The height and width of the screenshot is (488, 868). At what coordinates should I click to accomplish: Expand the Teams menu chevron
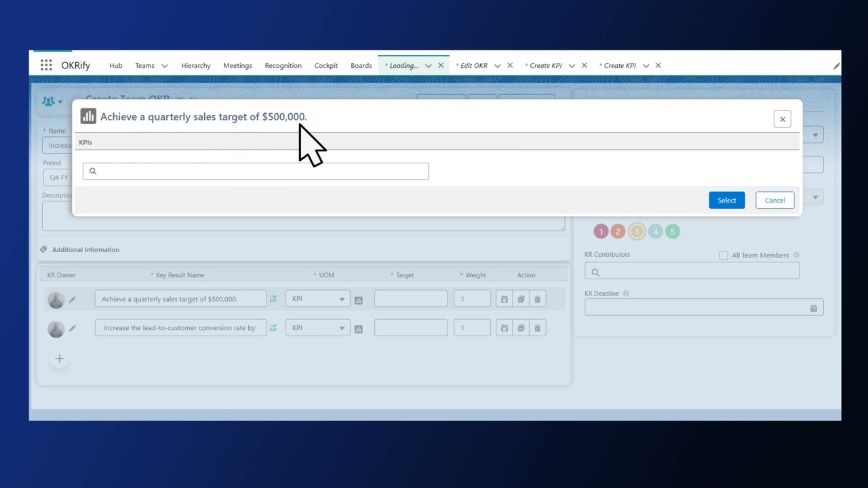point(164,66)
